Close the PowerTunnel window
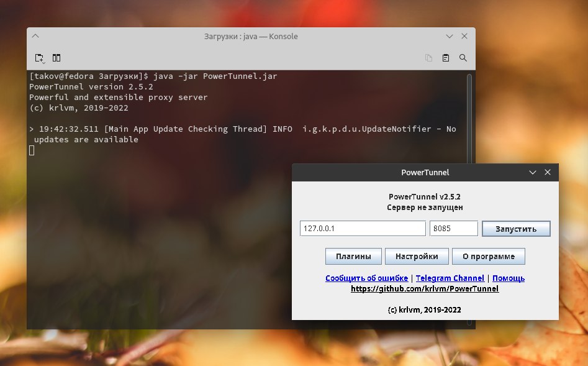This screenshot has height=366, width=588. pos(548,172)
